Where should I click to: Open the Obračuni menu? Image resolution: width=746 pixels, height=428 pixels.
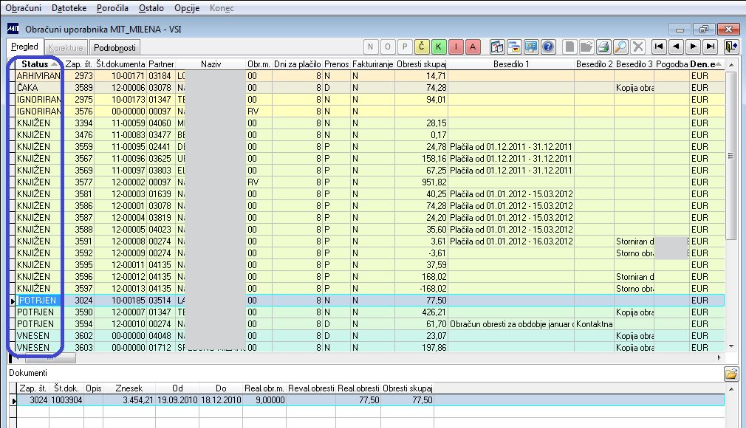point(23,7)
